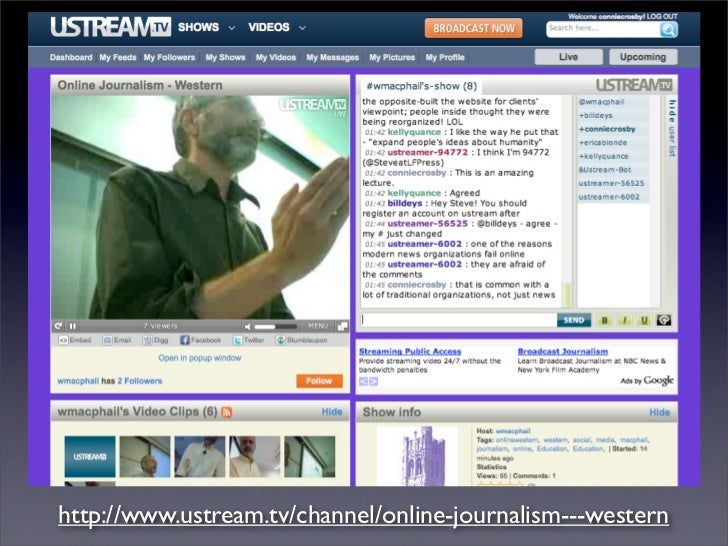Open fullscreen popout icon on video player
The width and height of the screenshot is (728, 546).
coord(342,326)
